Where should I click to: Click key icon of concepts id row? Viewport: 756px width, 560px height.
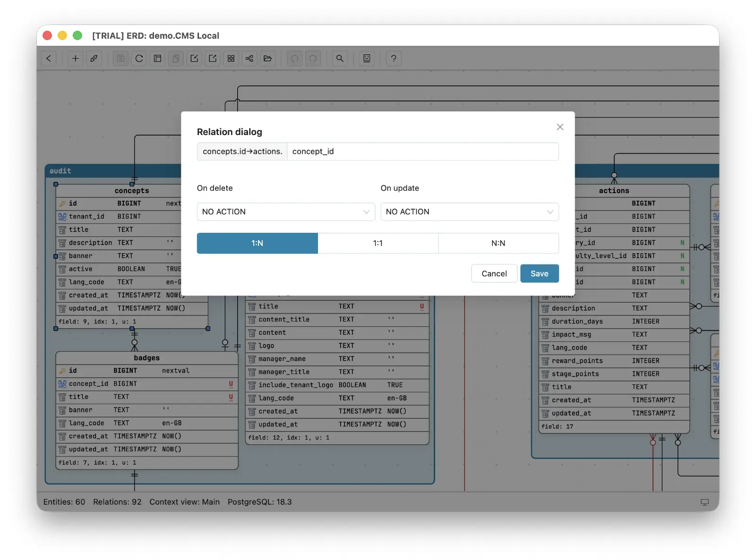tap(62, 204)
